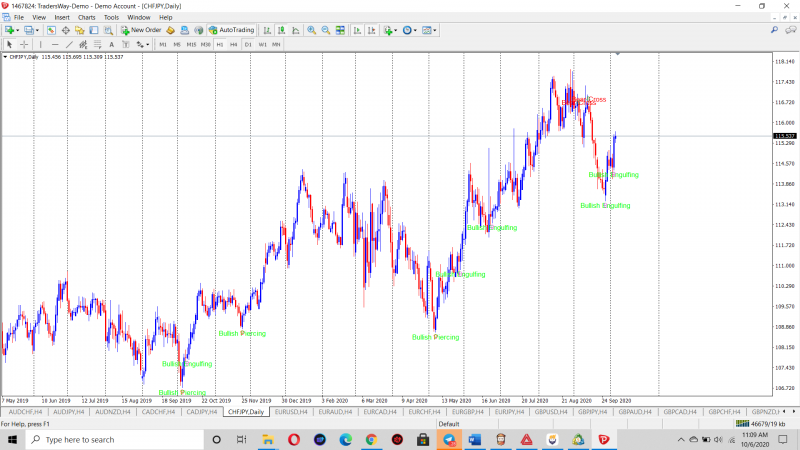The image size is (800, 450).
Task: Expand the Profiles dropdown in toolbar
Action: click(x=39, y=30)
